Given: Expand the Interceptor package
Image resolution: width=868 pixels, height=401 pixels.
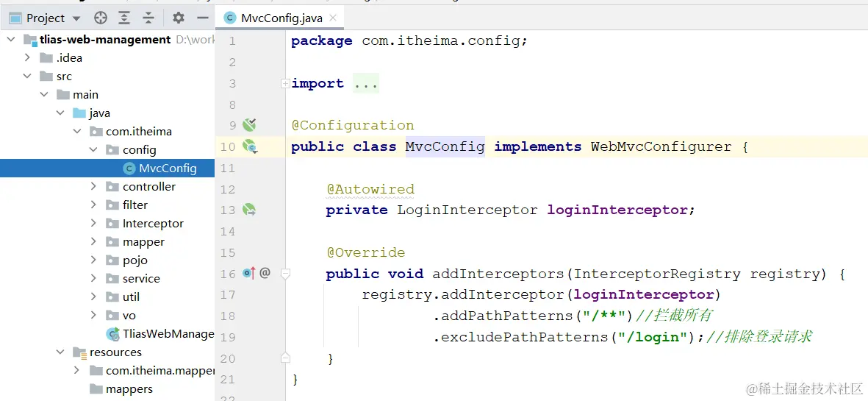Looking at the screenshot, I should pyautogui.click(x=93, y=223).
